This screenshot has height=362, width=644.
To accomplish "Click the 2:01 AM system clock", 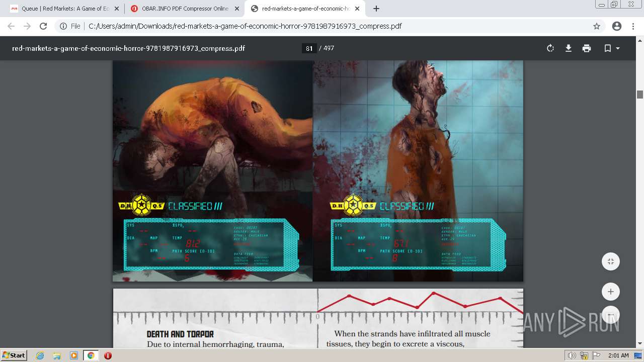I will tap(618, 355).
